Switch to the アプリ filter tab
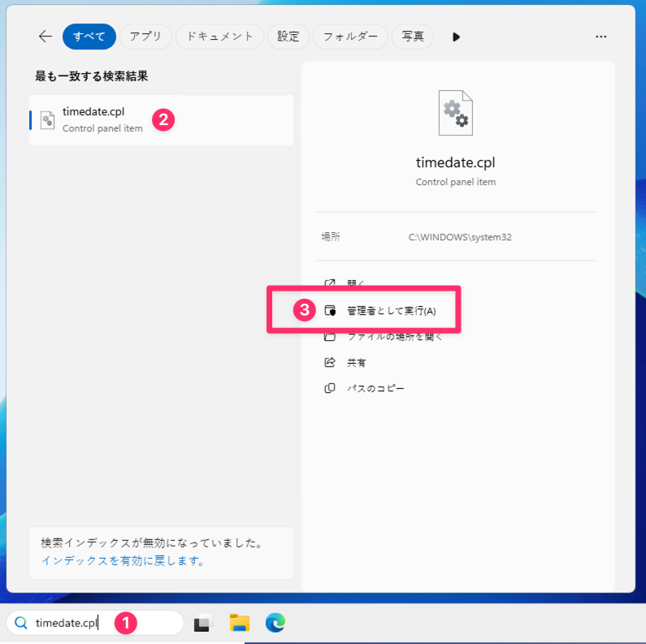Viewport: 646px width, 644px height. click(x=145, y=37)
